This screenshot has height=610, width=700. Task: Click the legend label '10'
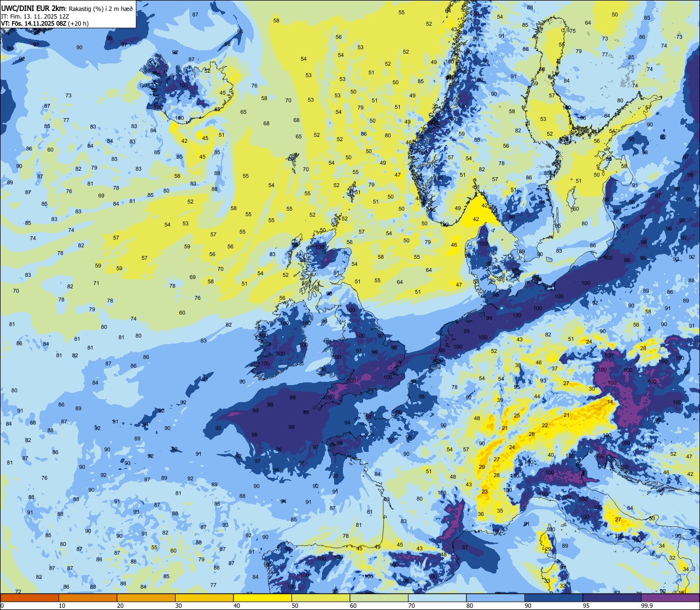tap(62, 606)
